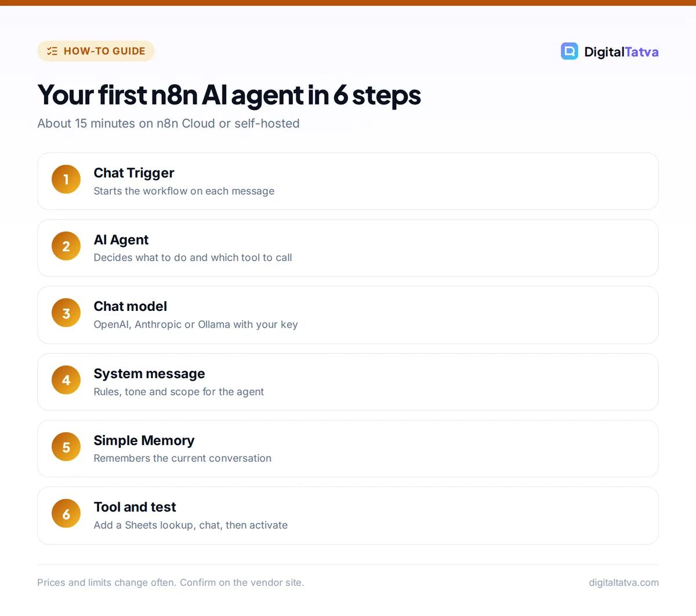Click the DigitalTatva logo icon

[570, 51]
